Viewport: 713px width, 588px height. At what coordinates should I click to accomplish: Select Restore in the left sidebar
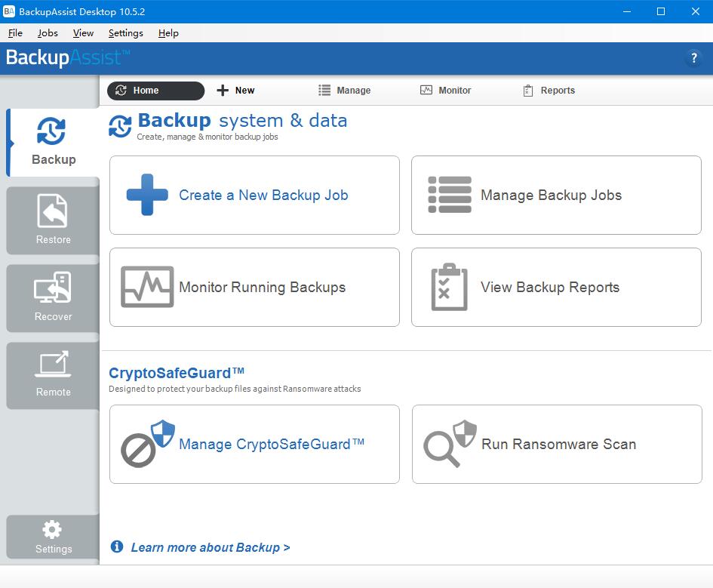pos(54,220)
